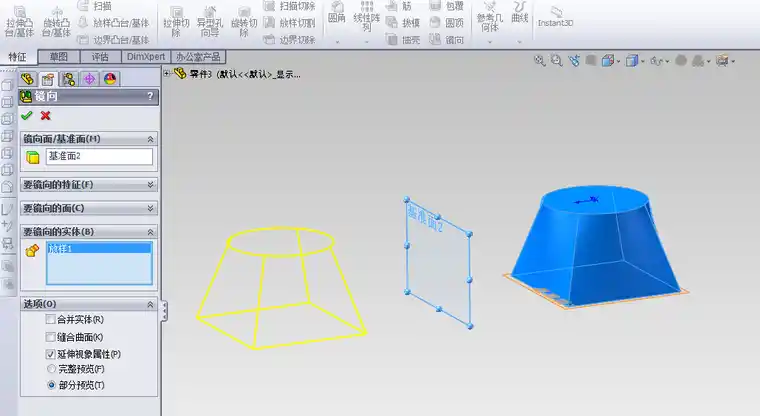Image resolution: width=760 pixels, height=416 pixels.
Task: Open the 特征 features tab
Action: (18, 57)
